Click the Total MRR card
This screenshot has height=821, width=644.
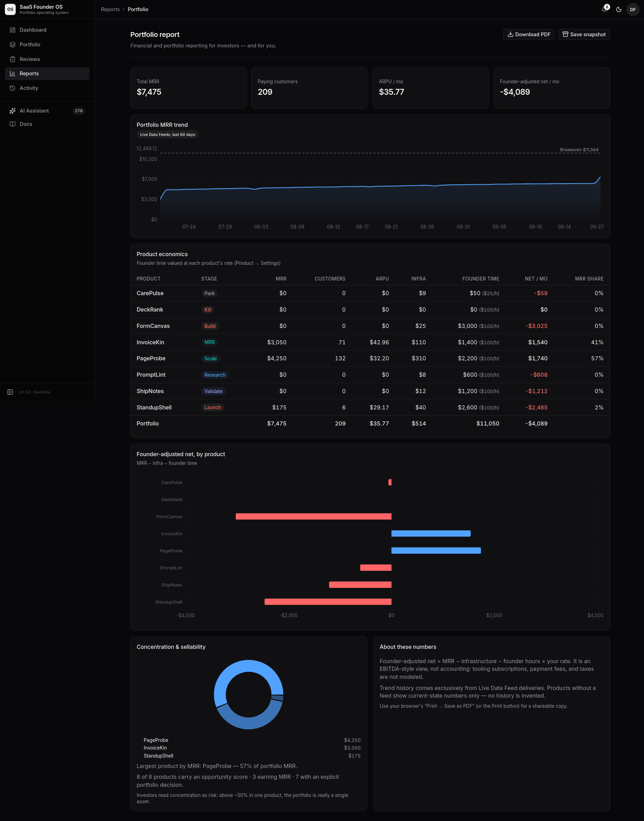coord(188,88)
